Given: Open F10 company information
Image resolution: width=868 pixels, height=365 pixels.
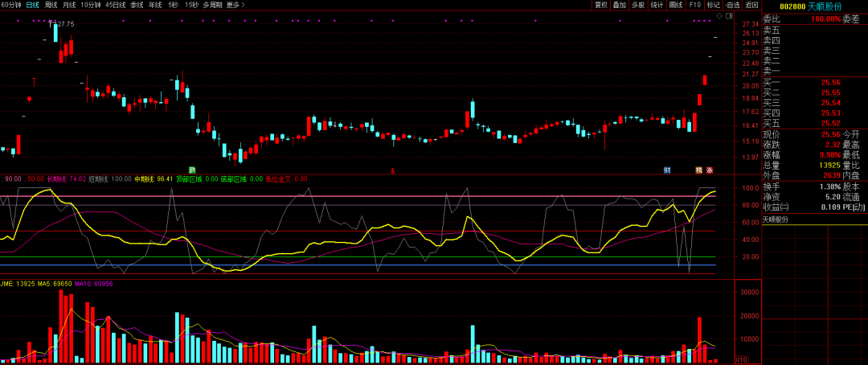Looking at the screenshot, I should 694,5.
